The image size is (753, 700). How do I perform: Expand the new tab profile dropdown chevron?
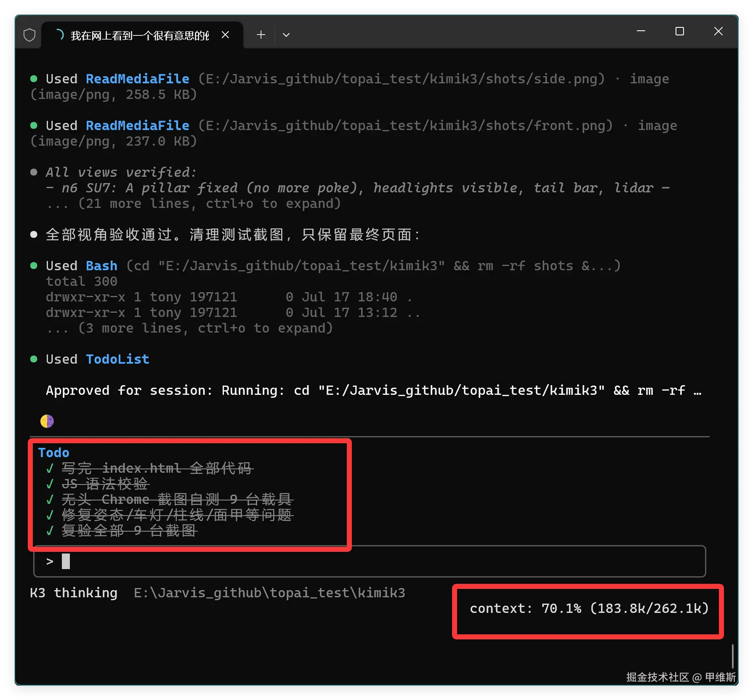[286, 35]
